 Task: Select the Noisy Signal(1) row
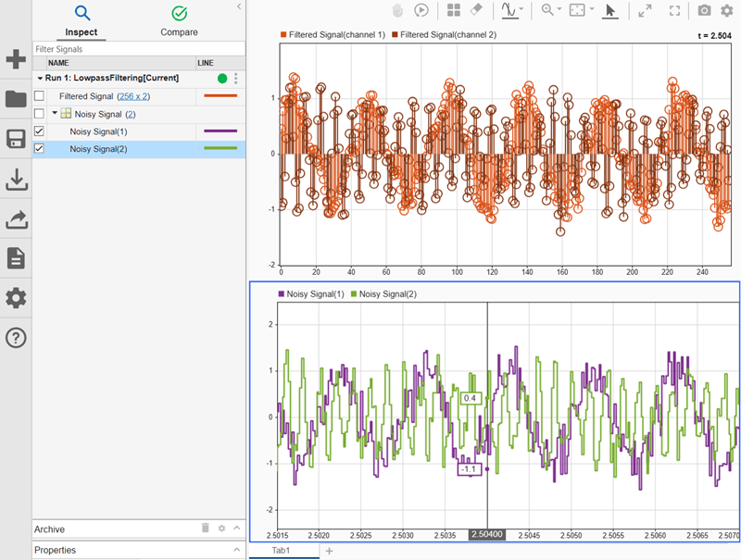[139, 131]
